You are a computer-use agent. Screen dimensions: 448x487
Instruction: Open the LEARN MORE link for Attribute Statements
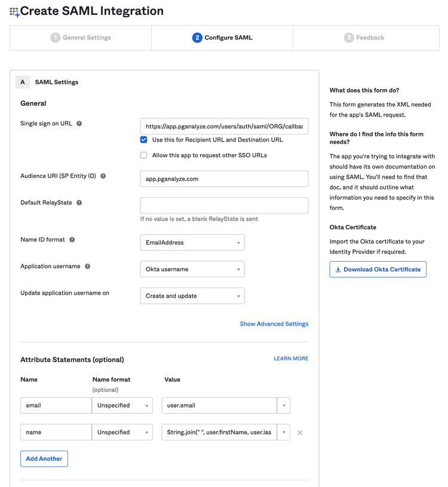(291, 359)
